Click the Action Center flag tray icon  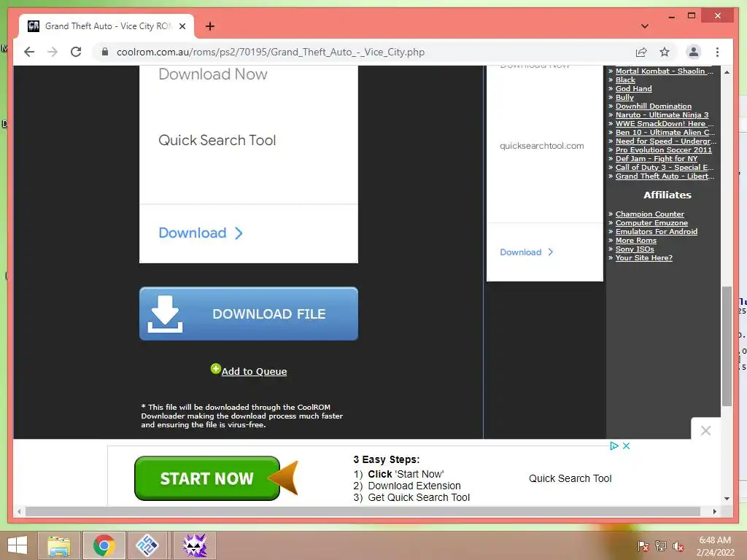point(643,546)
